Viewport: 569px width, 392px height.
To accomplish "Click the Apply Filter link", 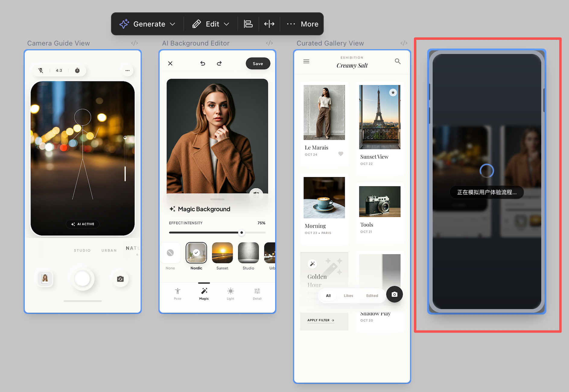I will [x=321, y=320].
